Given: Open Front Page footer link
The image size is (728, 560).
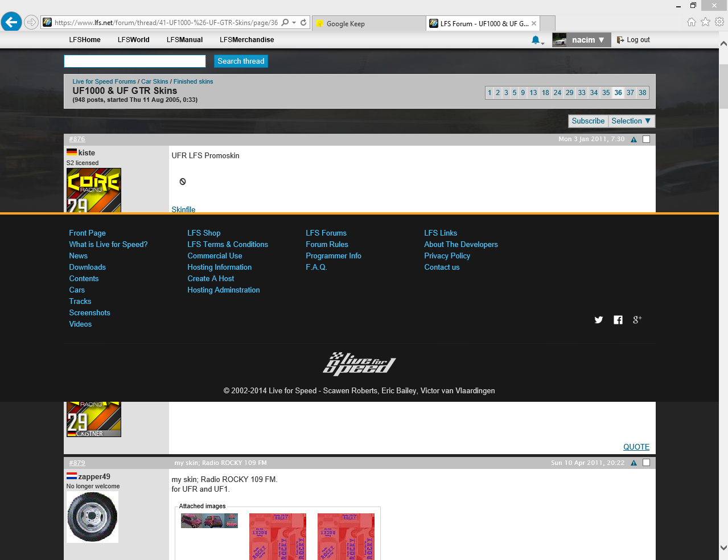Looking at the screenshot, I should pyautogui.click(x=87, y=233).
